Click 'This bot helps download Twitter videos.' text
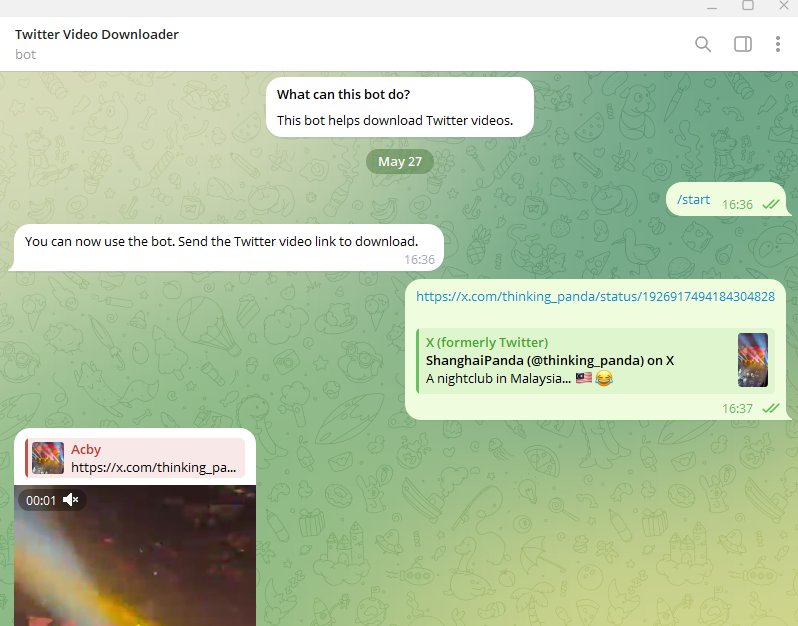The width and height of the screenshot is (798, 626). tap(395, 121)
